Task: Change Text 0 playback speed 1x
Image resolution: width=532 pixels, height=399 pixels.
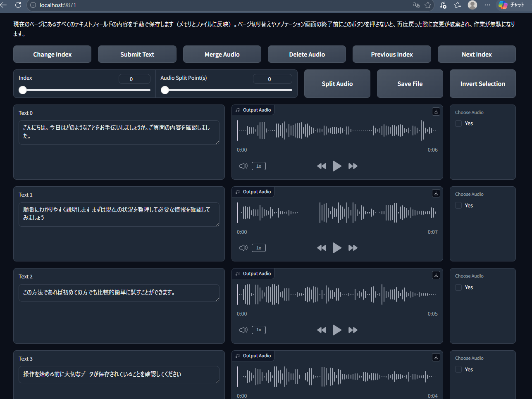Action: (259, 166)
